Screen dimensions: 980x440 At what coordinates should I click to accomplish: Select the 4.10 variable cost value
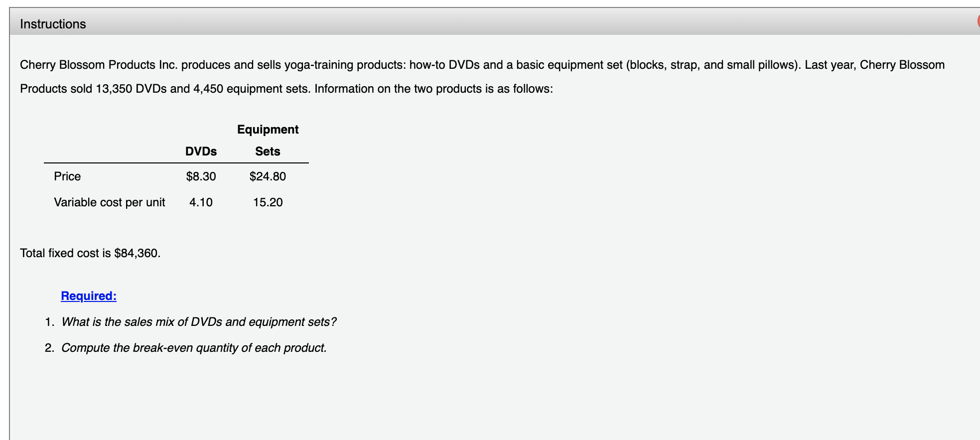(x=200, y=202)
